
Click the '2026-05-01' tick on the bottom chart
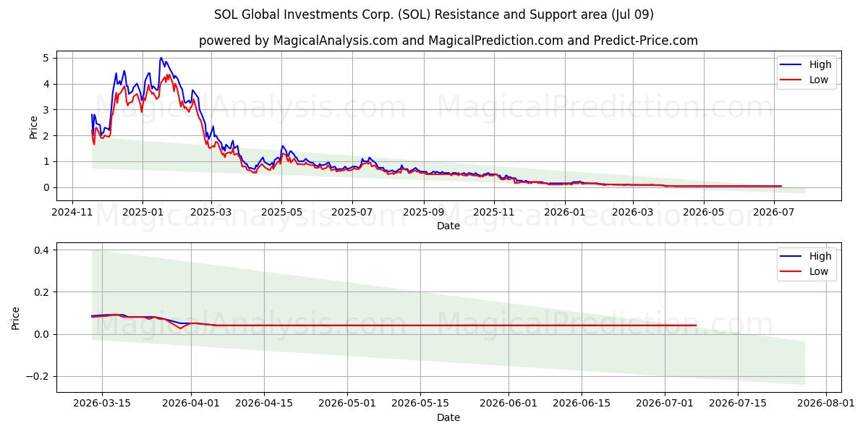coord(348,404)
